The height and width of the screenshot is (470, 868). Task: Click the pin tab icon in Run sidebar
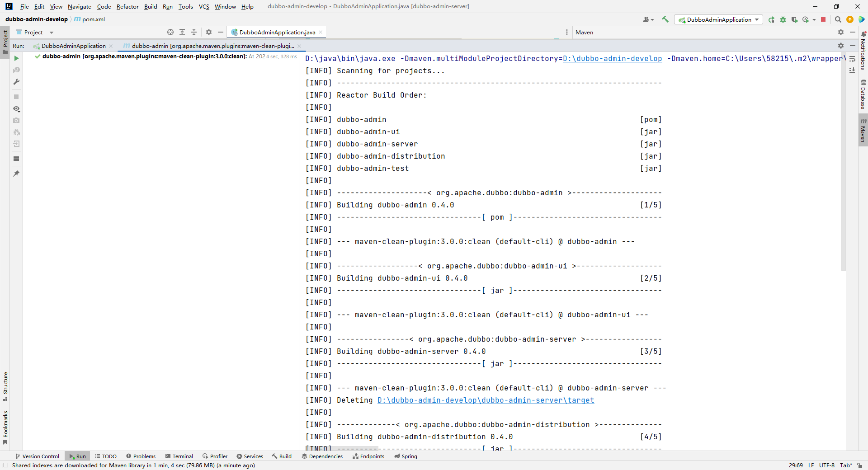click(x=16, y=174)
